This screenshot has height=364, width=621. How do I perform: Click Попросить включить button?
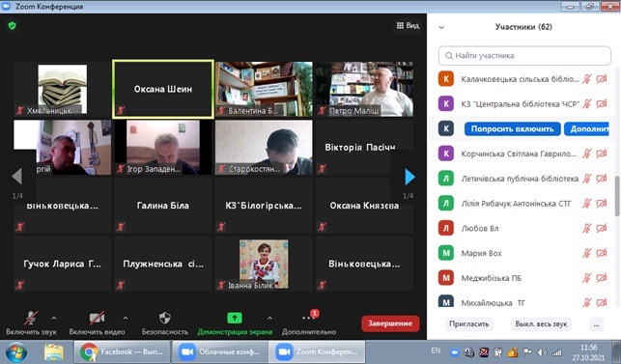(x=513, y=129)
